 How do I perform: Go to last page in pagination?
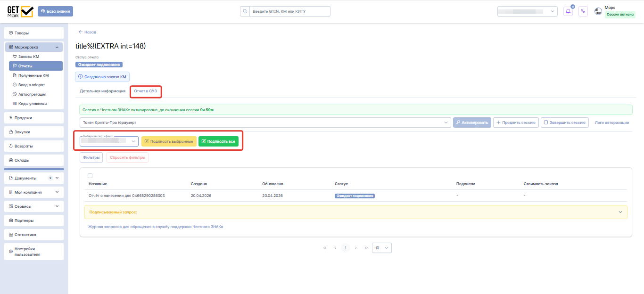(366, 248)
